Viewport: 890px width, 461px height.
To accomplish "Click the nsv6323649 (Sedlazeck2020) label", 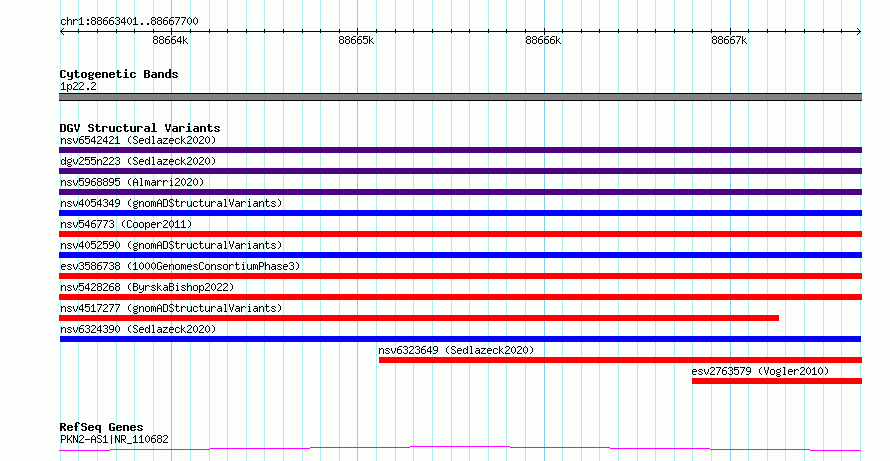I will coord(456,350).
